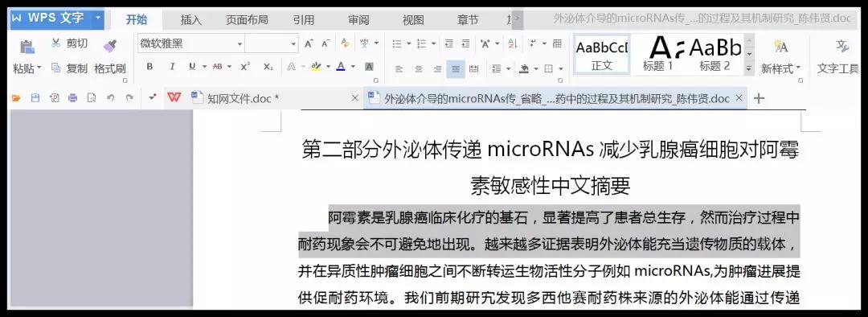Switch to the Insert (插入) ribbon tab
The image size is (868, 317).
point(191,20)
